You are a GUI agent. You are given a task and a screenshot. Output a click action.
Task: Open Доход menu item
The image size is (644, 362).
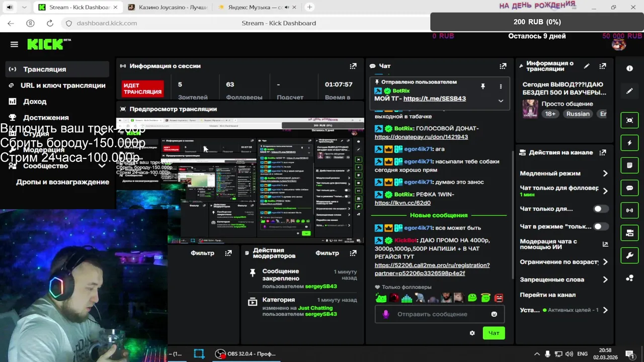click(57, 102)
